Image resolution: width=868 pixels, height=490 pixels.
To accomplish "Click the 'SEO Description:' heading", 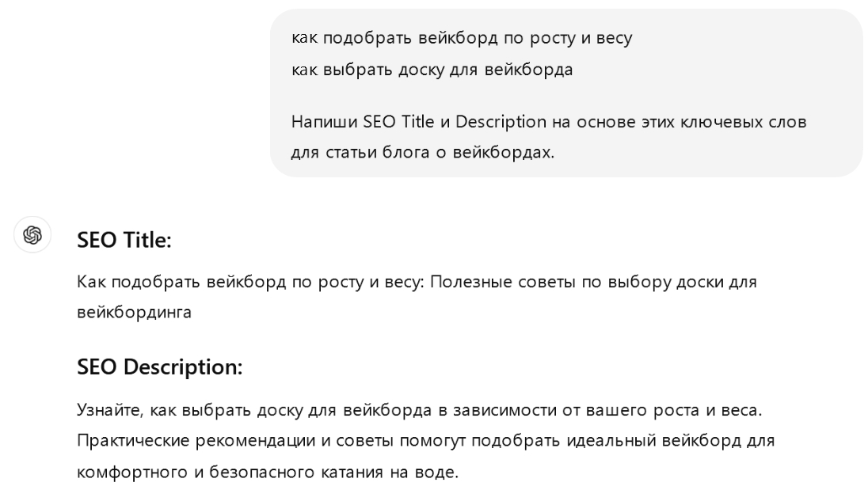I will point(159,367).
